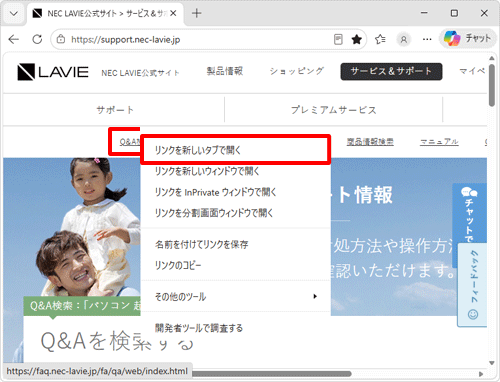The height and width of the screenshot is (382, 500).
Task: Open the マニュアル link
Action: pyautogui.click(x=439, y=142)
